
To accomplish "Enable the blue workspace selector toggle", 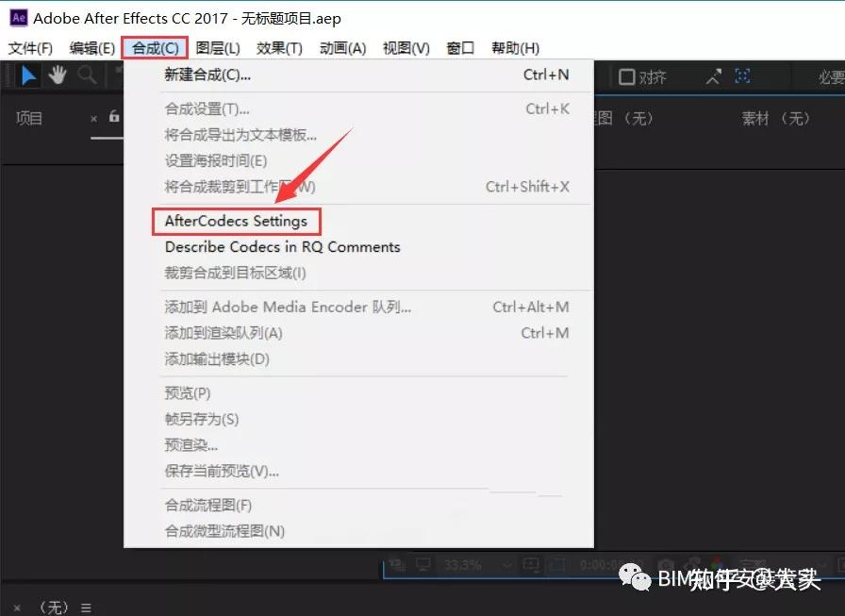I will [742, 77].
